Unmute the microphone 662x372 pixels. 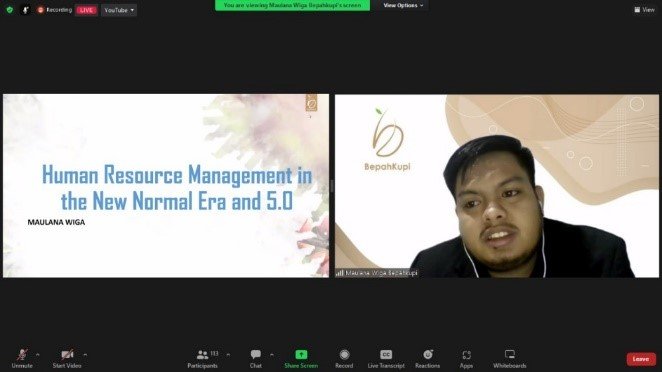point(22,358)
